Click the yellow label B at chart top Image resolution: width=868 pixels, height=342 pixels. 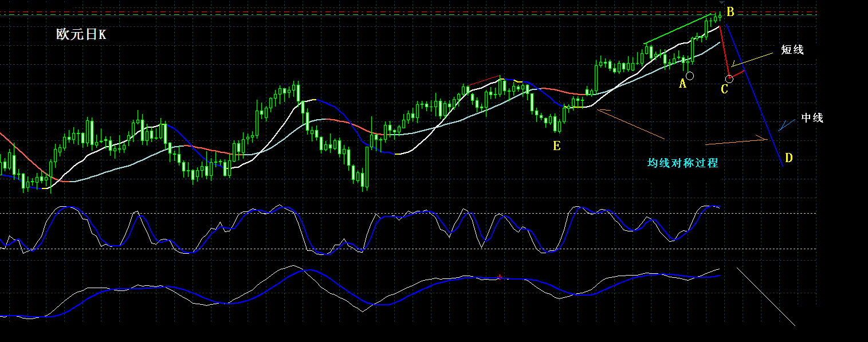730,11
